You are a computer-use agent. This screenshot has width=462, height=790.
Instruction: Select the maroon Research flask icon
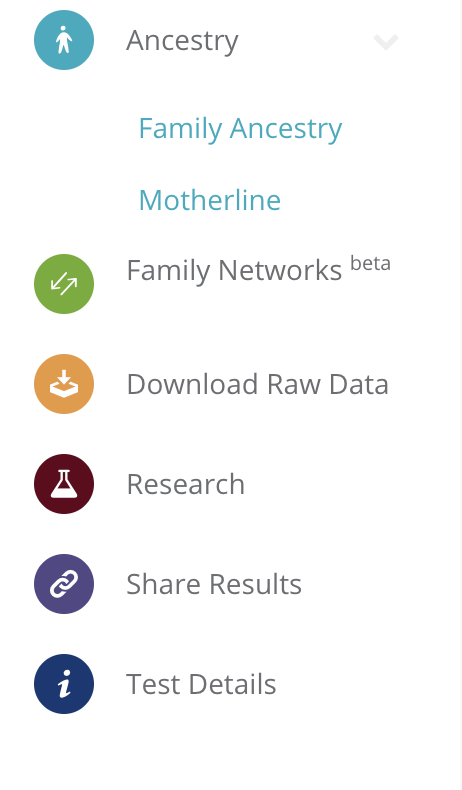click(64, 484)
